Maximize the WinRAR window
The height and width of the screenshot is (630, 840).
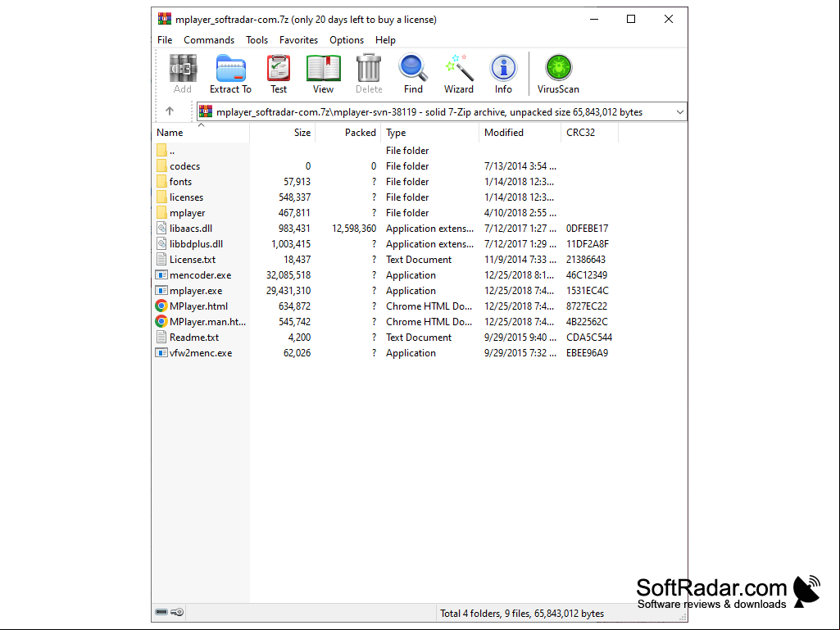point(631,19)
